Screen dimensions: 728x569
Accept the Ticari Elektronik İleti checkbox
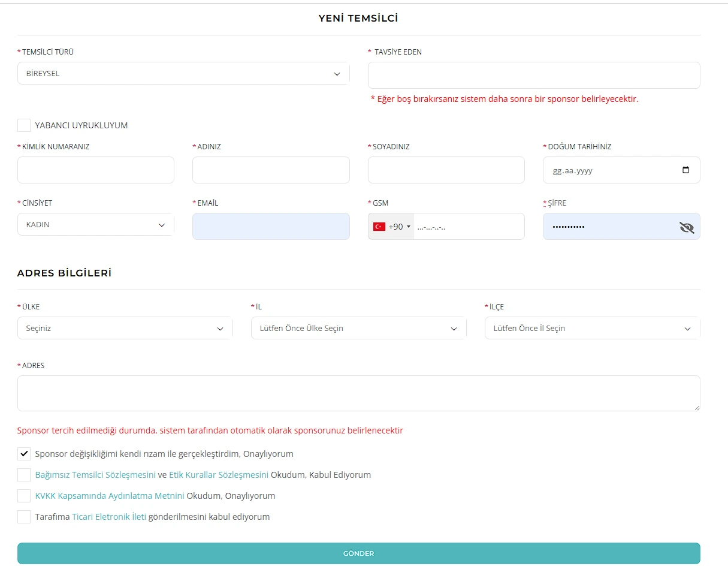click(24, 517)
